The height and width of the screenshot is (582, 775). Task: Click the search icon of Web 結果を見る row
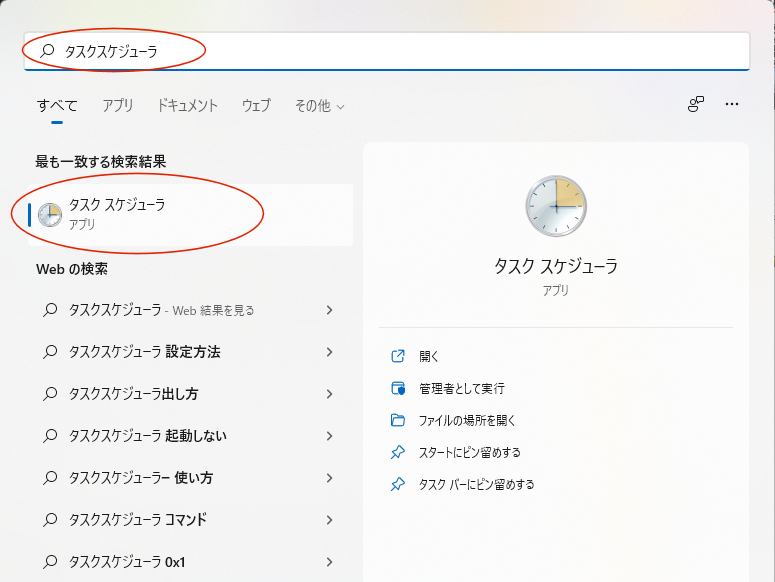pyautogui.click(x=50, y=310)
